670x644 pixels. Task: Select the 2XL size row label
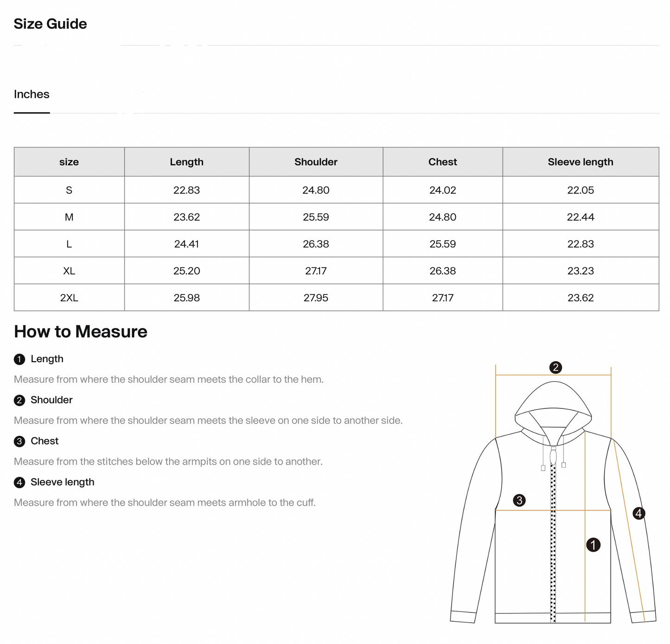tap(69, 298)
